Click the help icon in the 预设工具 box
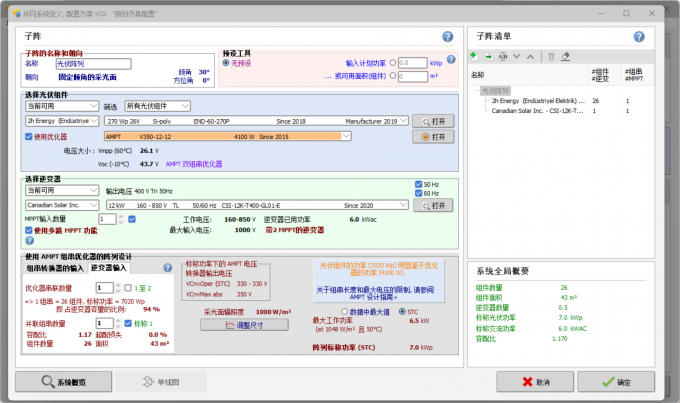This screenshot has height=403, width=680. [451, 59]
